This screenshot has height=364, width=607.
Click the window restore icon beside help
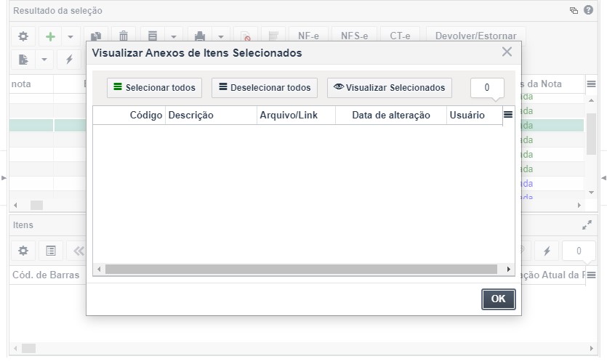tap(574, 10)
